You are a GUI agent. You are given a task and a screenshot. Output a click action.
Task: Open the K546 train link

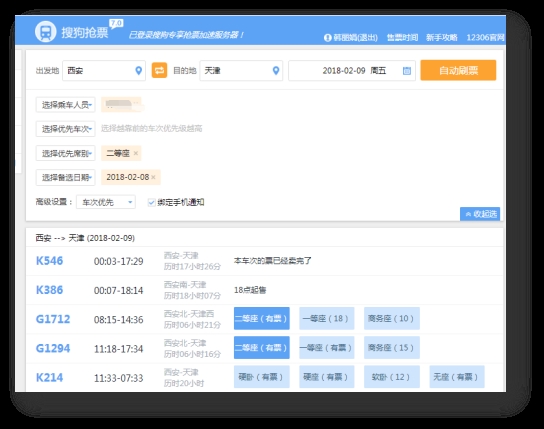click(50, 261)
